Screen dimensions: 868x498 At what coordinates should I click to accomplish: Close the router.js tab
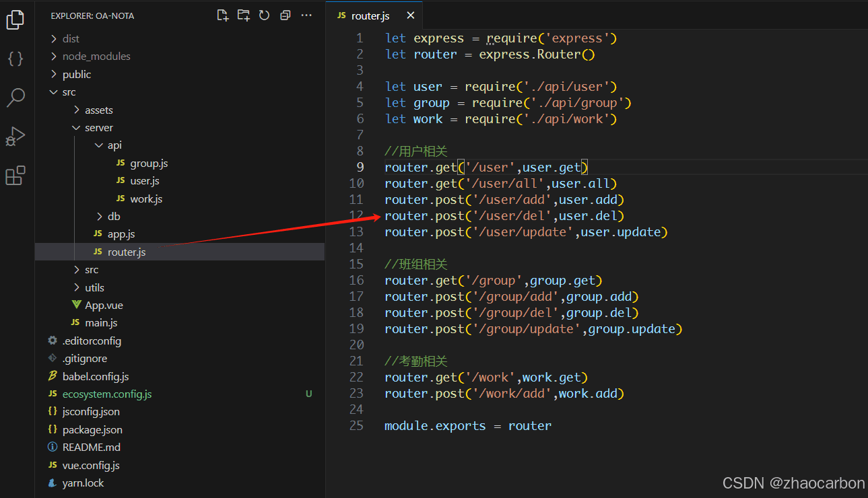coord(410,15)
